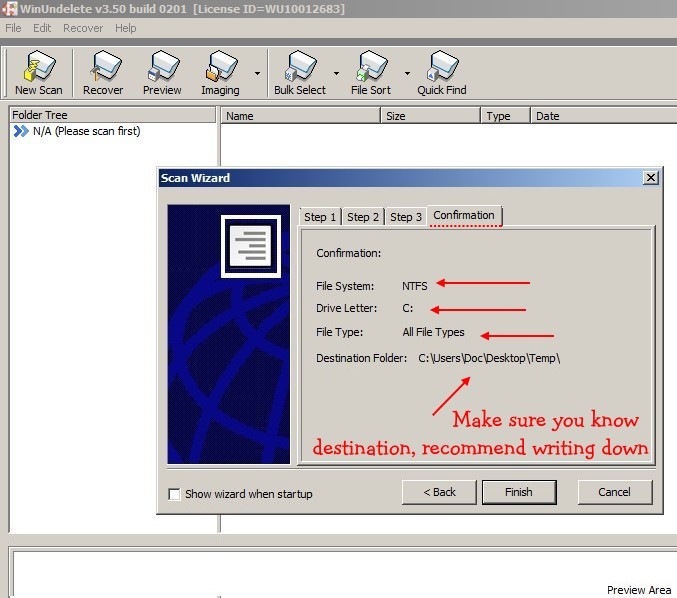This screenshot has width=677, height=598.
Task: Open the Quick Find tool
Action: pyautogui.click(x=441, y=68)
